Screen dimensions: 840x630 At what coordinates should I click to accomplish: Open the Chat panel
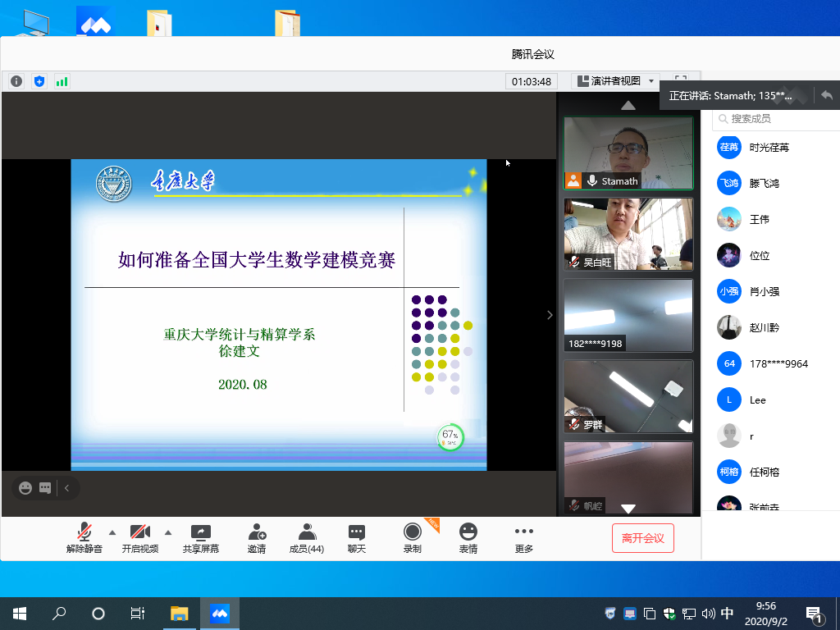tap(356, 538)
